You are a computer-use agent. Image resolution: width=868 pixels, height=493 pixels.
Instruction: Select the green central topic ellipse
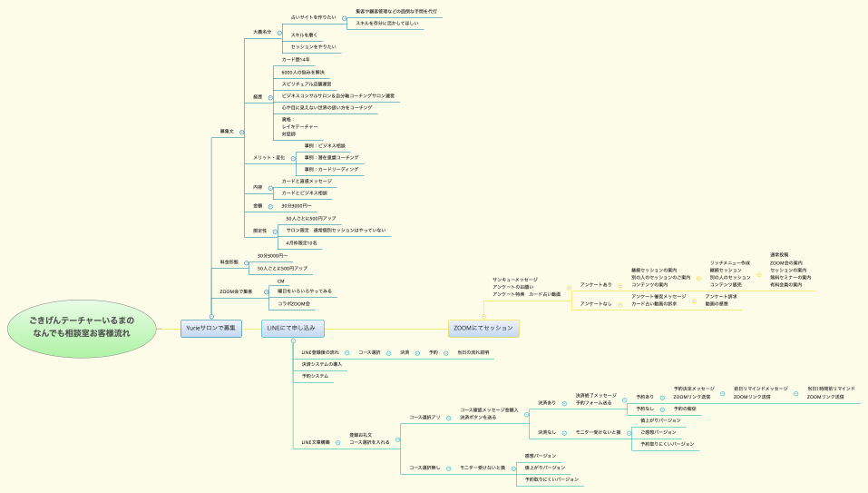pos(81,328)
